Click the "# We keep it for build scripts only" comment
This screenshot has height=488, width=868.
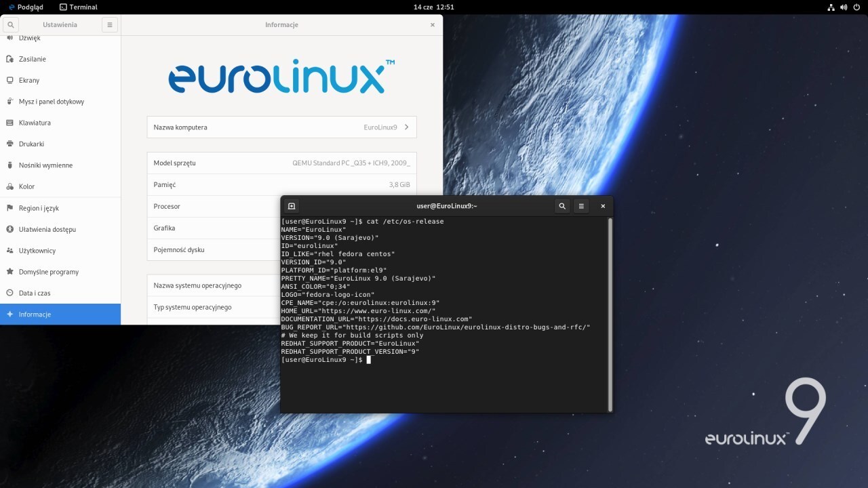tap(353, 335)
